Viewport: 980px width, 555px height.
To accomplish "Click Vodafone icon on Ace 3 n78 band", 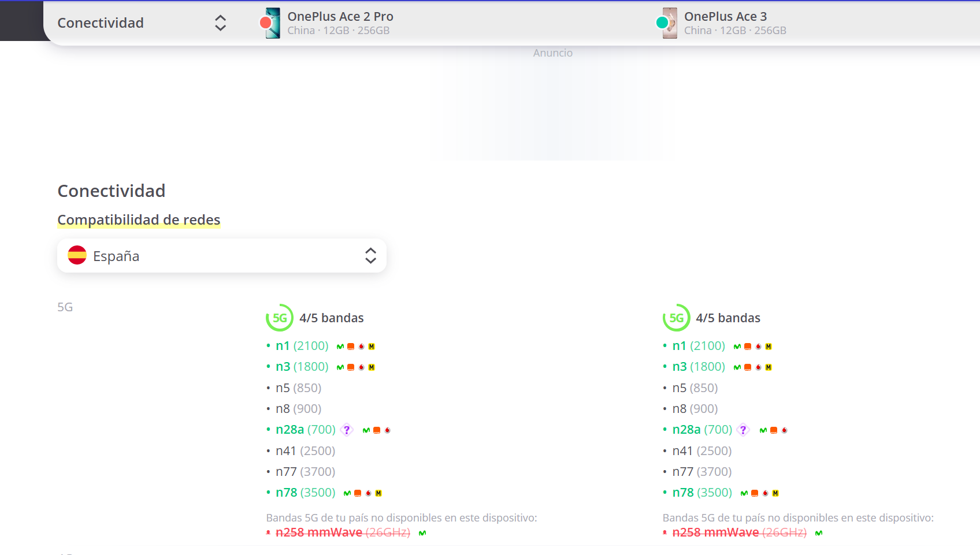I will click(x=765, y=493).
